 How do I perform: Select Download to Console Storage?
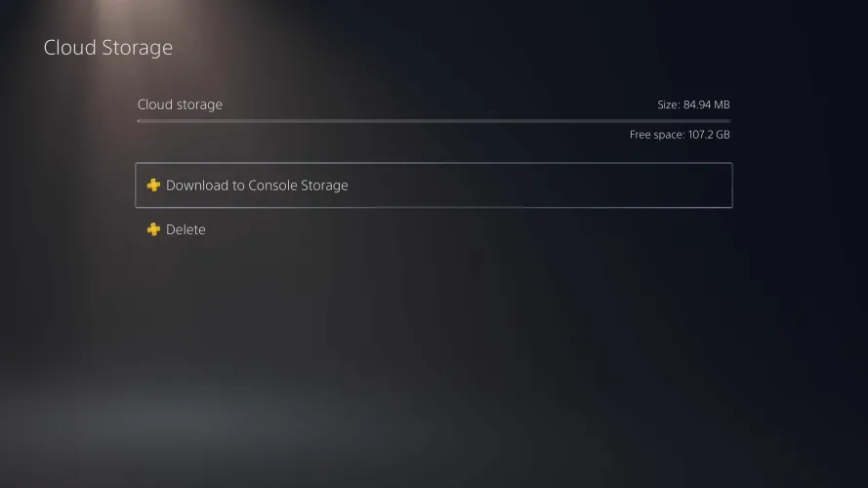(x=434, y=185)
